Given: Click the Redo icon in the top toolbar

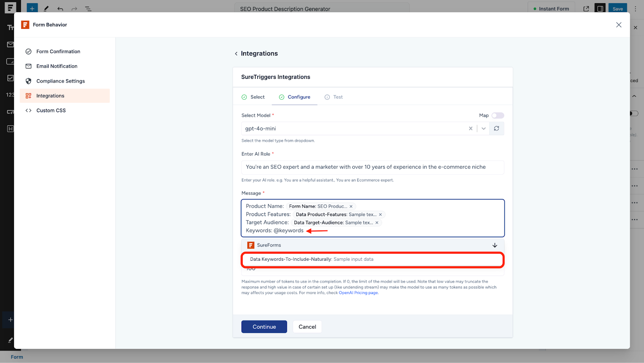Looking at the screenshot, I should [x=74, y=8].
